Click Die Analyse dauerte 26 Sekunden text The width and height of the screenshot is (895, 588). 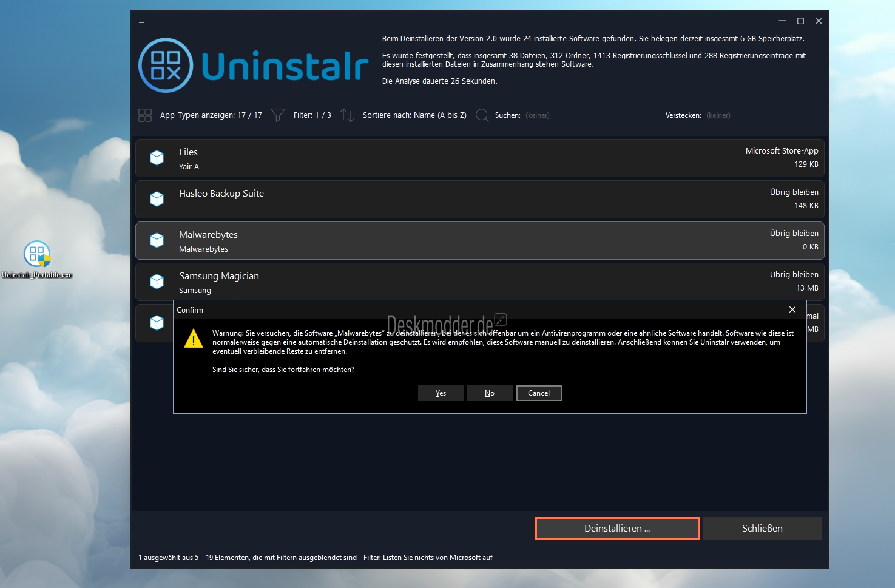439,81
